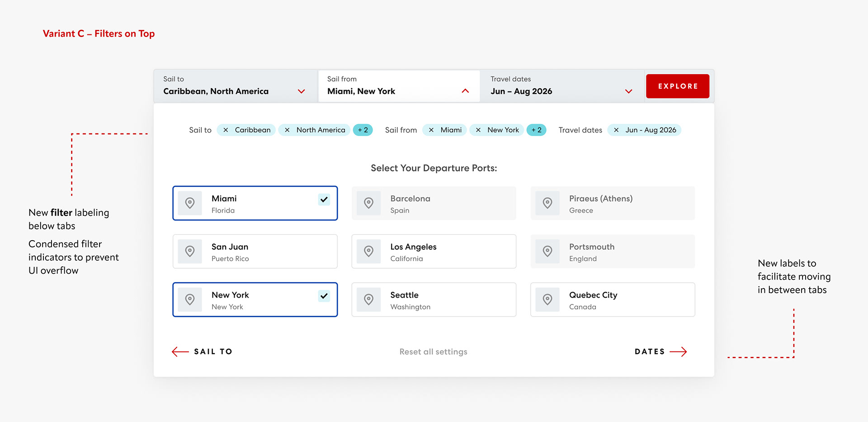This screenshot has width=868, height=422.
Task: Expand the Sail to dropdown chevron
Action: 302,91
